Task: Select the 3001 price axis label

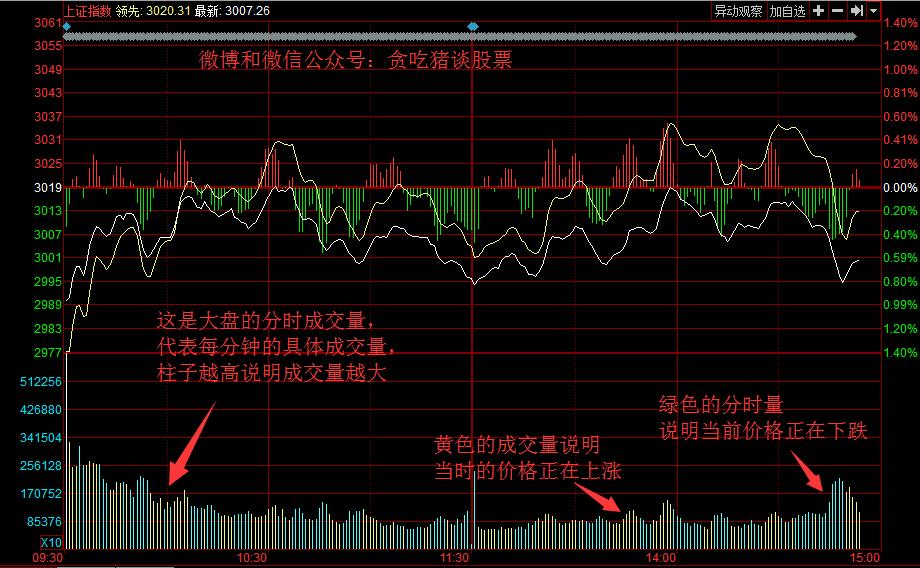Action: (48, 258)
